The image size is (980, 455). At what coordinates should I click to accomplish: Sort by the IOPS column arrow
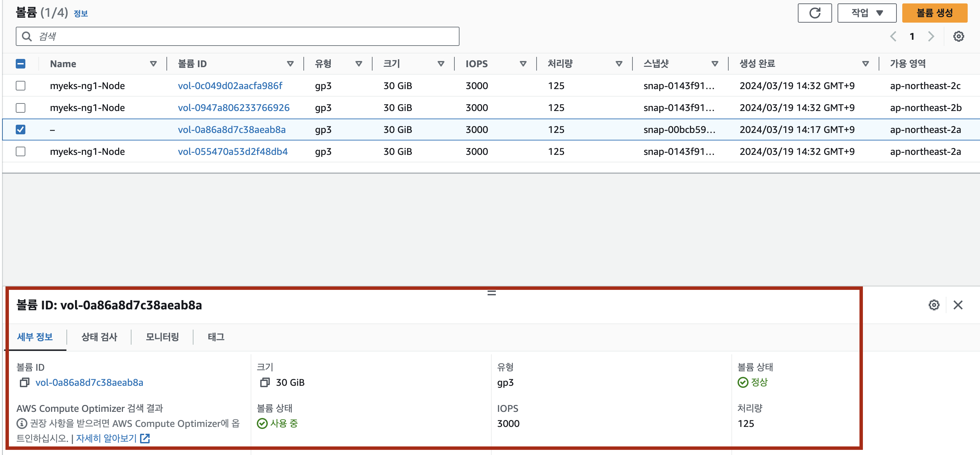coord(523,64)
